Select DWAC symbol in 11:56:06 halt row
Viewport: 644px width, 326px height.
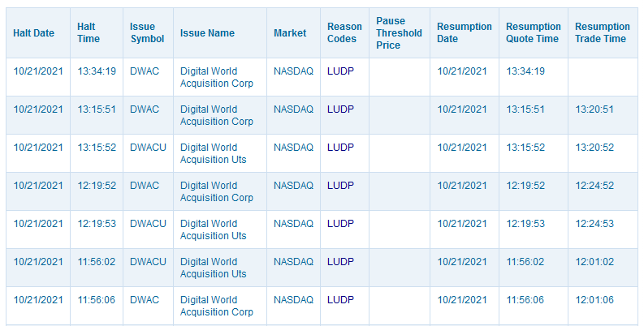click(145, 300)
